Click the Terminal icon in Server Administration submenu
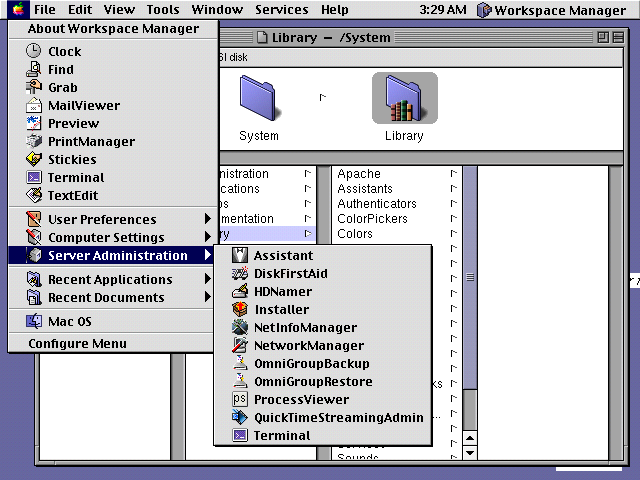 (240, 435)
